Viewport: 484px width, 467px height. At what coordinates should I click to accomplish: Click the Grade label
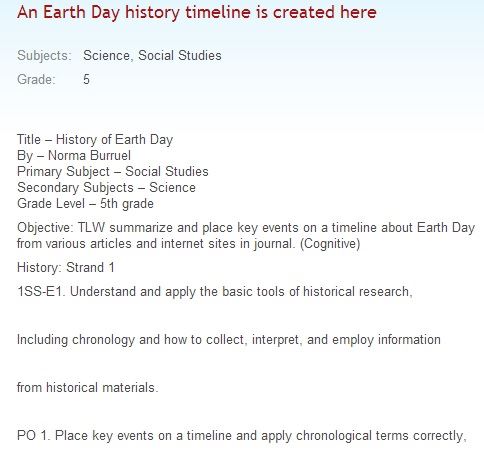(36, 79)
